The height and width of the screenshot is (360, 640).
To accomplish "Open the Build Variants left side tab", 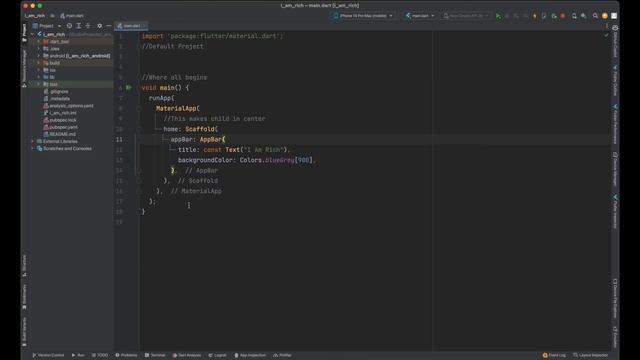I will pos(24,332).
